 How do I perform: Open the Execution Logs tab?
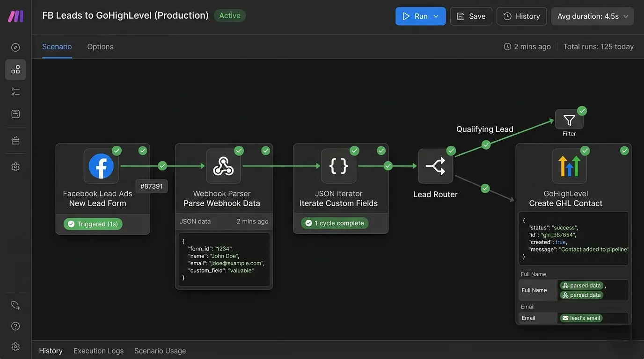pos(99,351)
